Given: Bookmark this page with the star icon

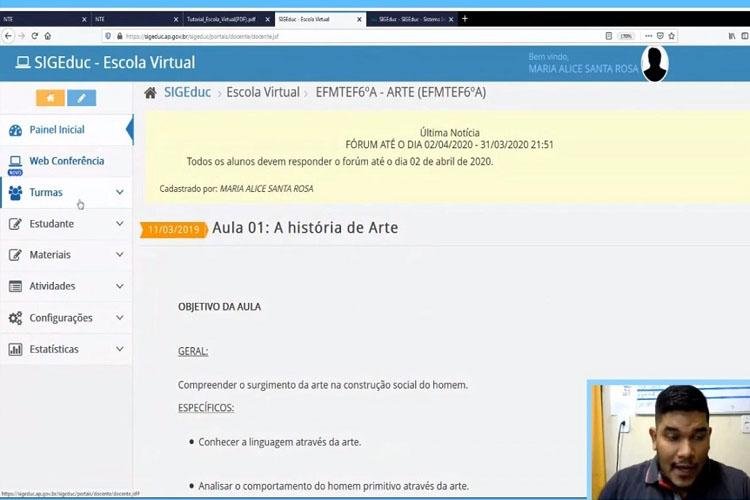Looking at the screenshot, I should click(x=672, y=36).
